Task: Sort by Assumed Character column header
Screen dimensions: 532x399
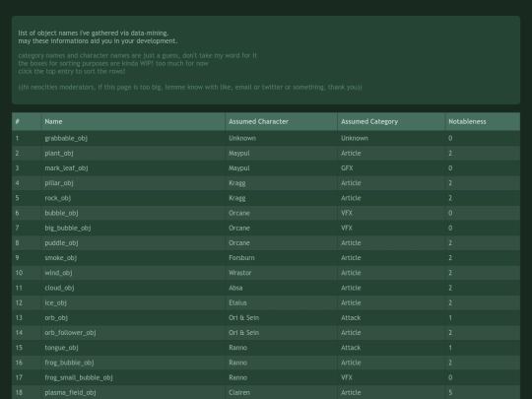Action: pos(281,121)
